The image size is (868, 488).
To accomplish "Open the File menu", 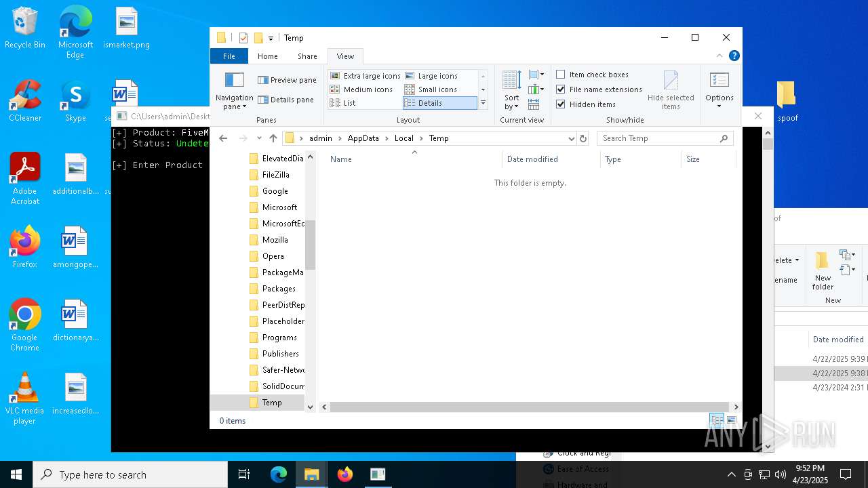I will point(229,56).
